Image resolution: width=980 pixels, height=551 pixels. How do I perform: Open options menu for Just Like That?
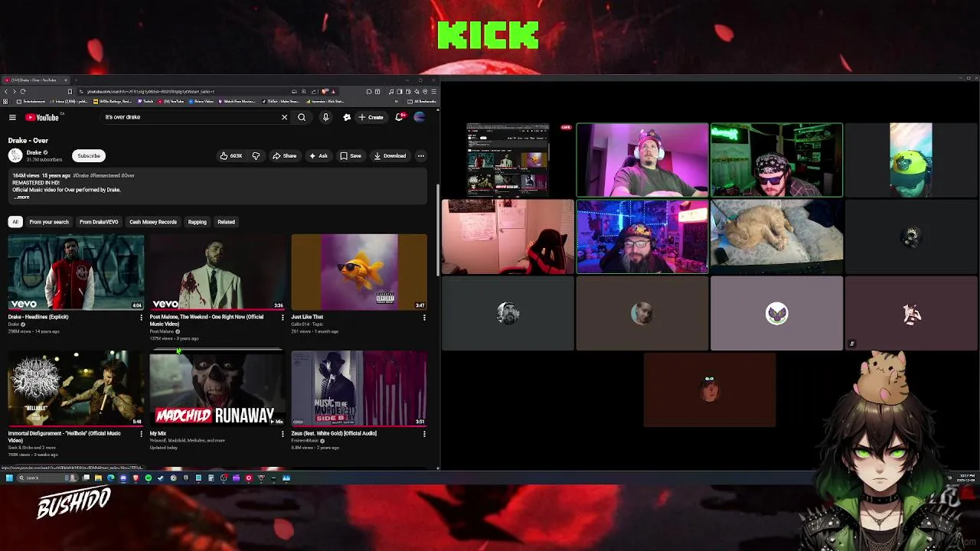(x=424, y=317)
